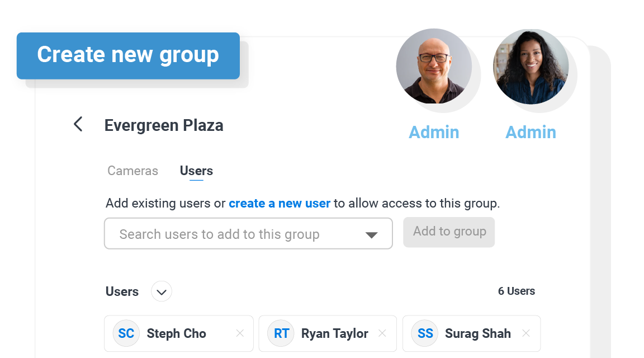Click the Create new group button
This screenshot has width=644, height=358.
[128, 55]
